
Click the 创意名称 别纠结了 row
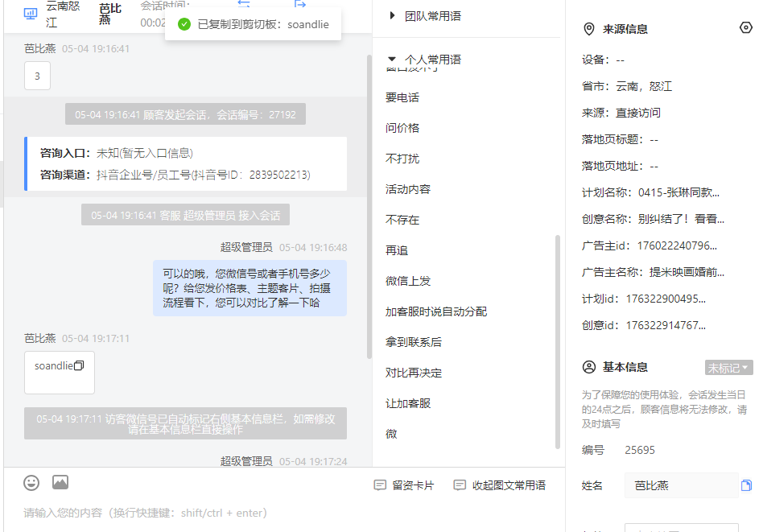coord(653,219)
